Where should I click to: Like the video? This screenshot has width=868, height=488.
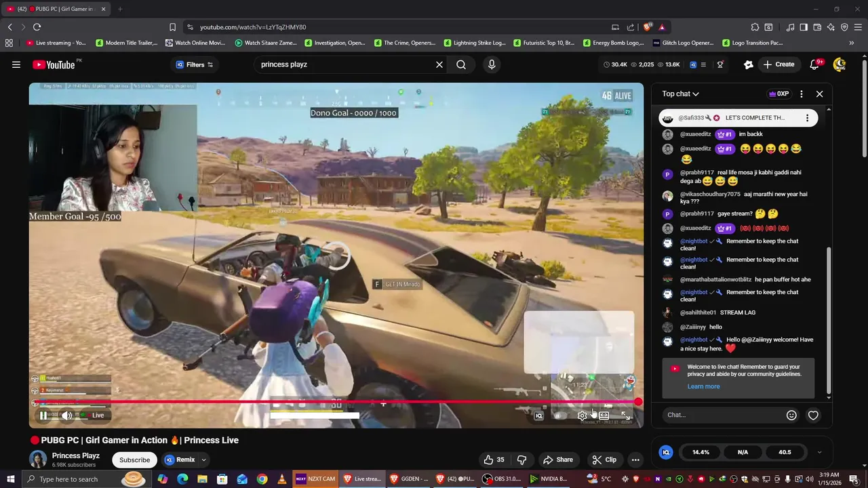[x=494, y=460]
